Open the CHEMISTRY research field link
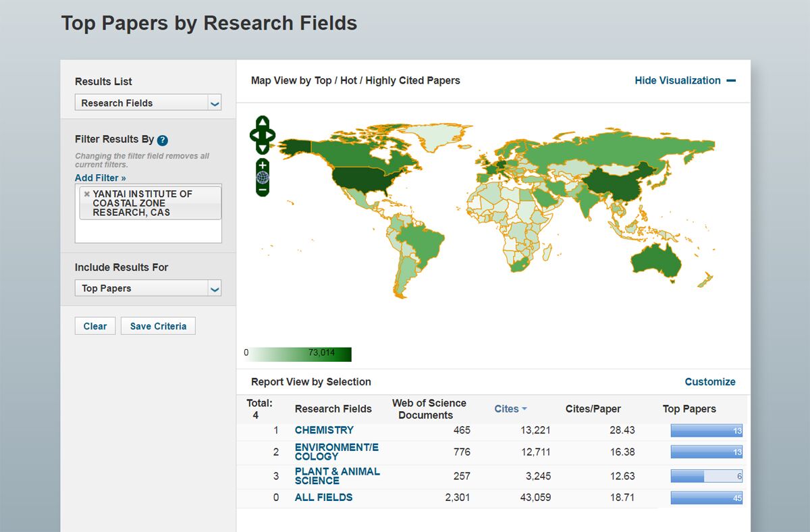This screenshot has height=532, width=810. [324, 430]
